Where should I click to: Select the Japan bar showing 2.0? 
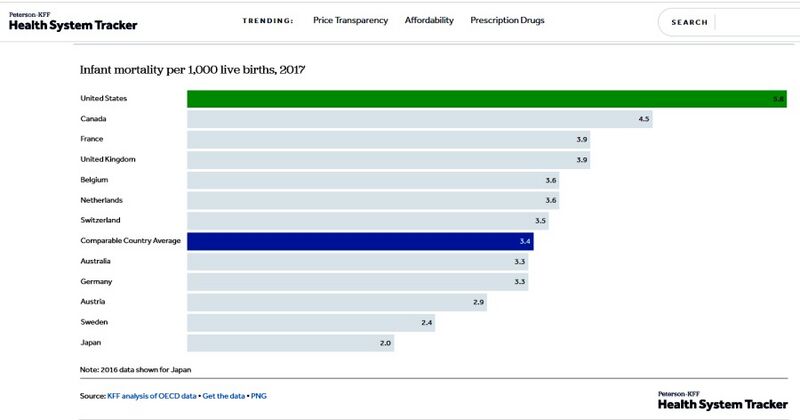(290, 343)
